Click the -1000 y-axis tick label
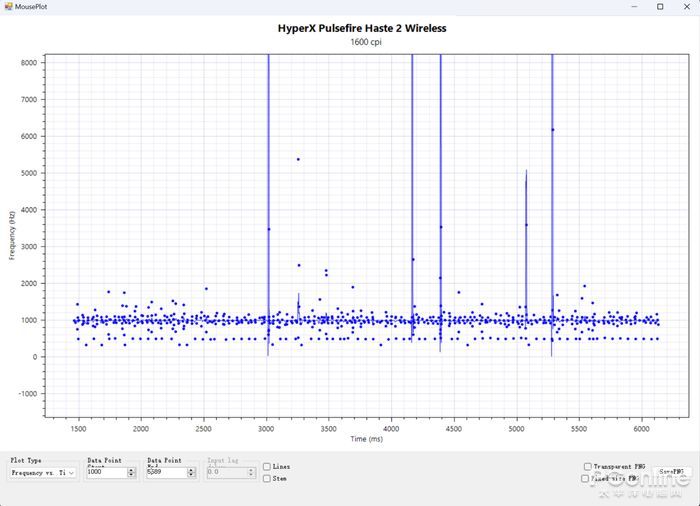 [x=28, y=394]
